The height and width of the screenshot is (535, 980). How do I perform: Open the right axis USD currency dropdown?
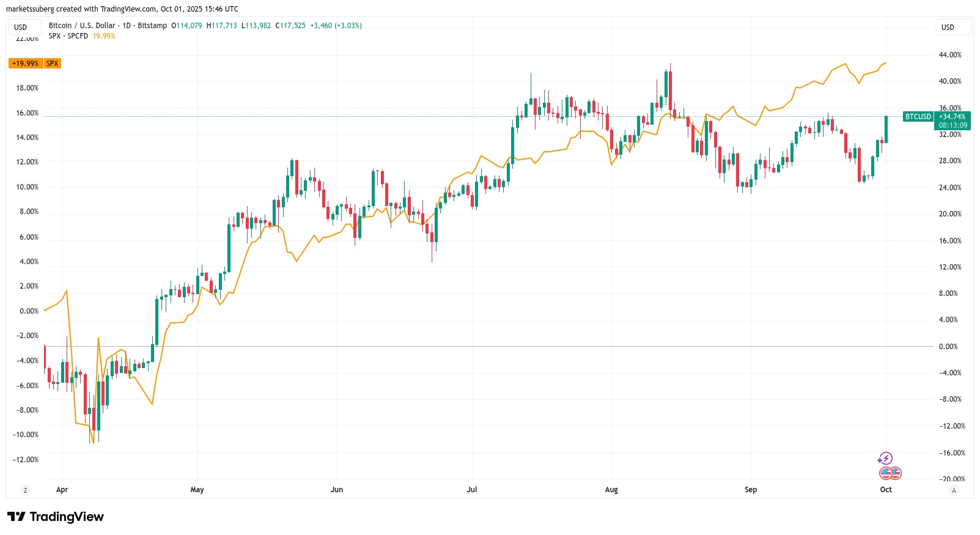pyautogui.click(x=948, y=27)
